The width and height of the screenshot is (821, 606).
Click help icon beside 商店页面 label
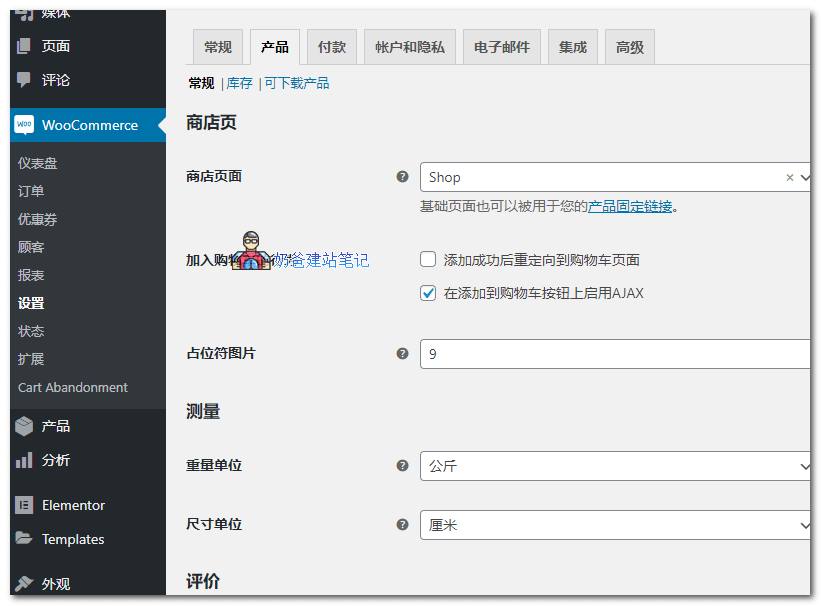pyautogui.click(x=402, y=177)
